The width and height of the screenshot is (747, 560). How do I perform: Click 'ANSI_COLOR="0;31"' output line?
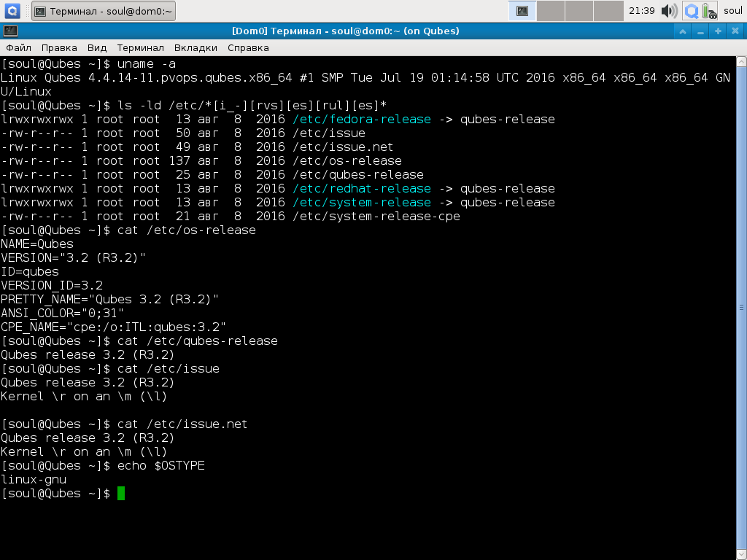pos(63,313)
